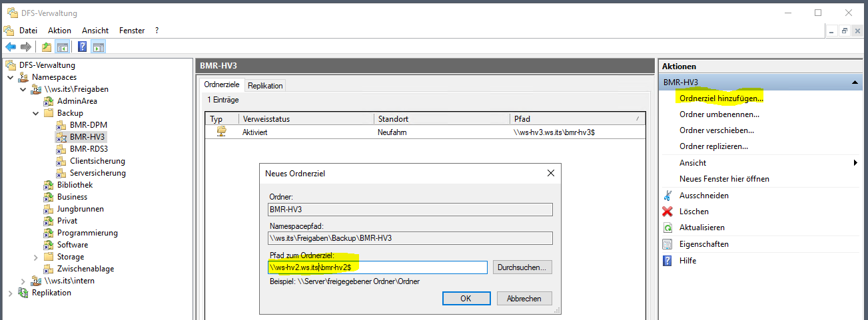Screen dimensions: 868x320
Task: Expand the \\ws.its\intern namespace
Action: tap(23, 281)
